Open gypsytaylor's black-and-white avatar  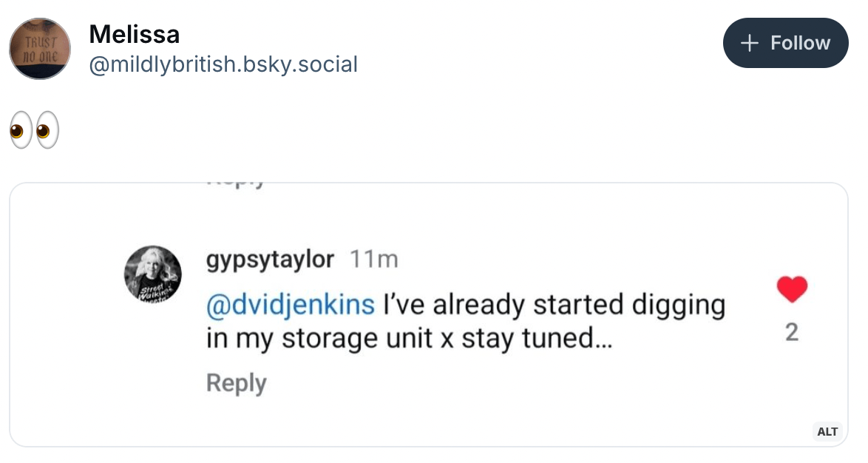(152, 274)
